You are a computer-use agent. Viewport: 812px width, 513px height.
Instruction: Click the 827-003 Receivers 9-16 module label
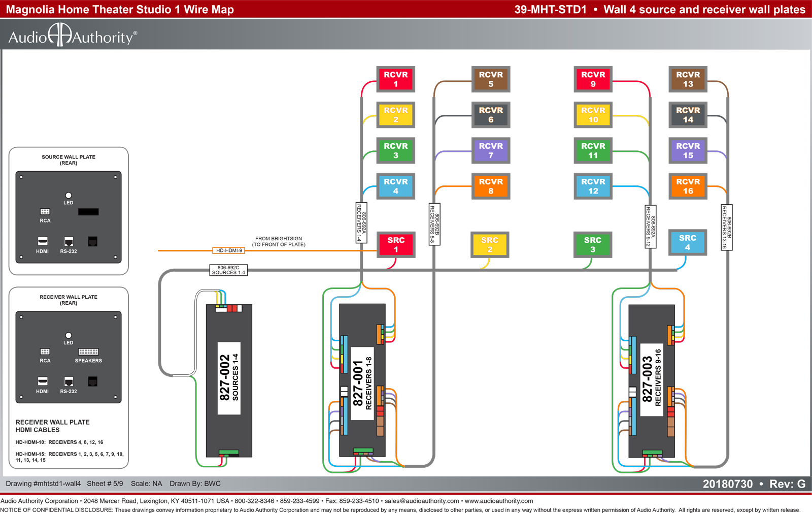652,379
